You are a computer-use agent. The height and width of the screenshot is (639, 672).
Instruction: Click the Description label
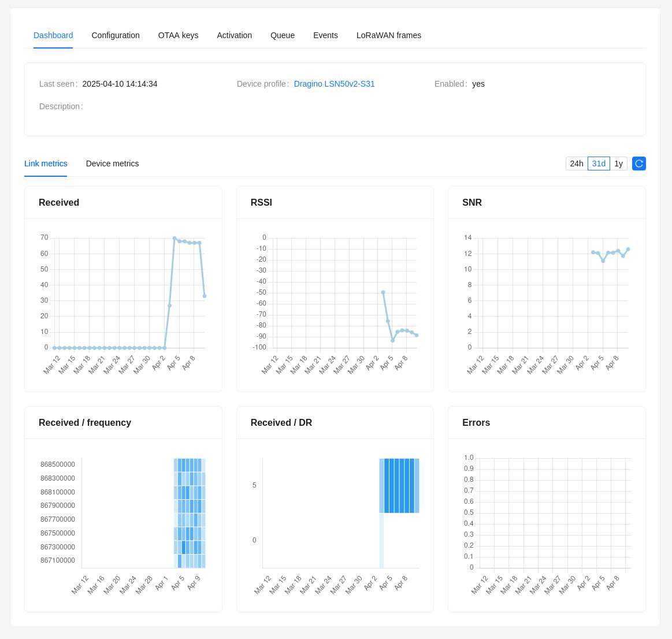[x=61, y=106]
